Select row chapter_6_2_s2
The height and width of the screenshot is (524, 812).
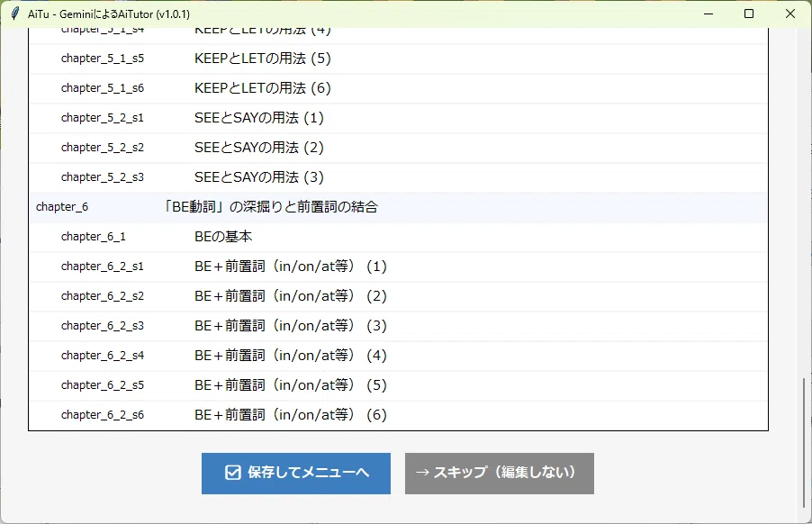(398, 296)
